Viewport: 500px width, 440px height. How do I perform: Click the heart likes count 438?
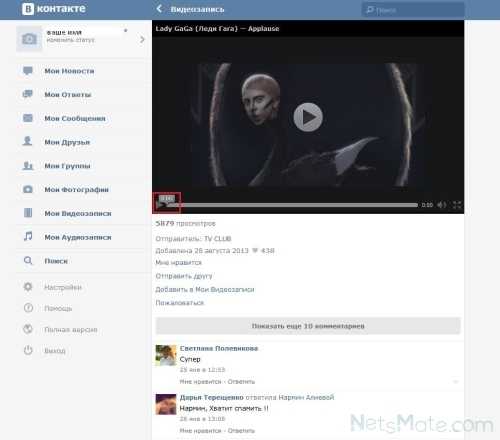[263, 250]
